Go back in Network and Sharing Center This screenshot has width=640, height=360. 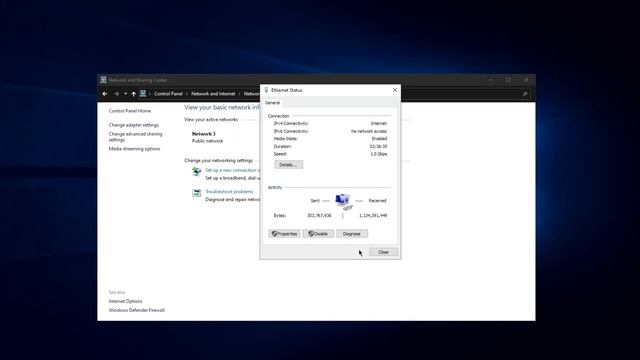[x=105, y=94]
